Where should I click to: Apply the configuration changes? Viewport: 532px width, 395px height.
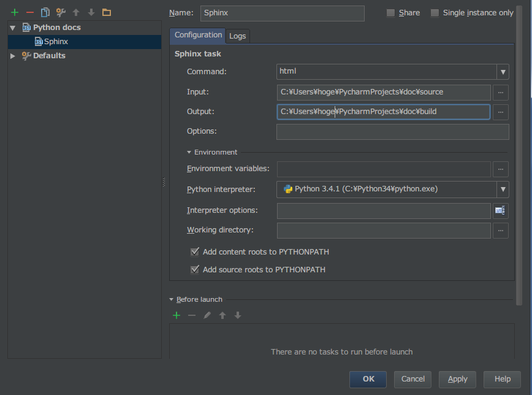click(x=457, y=379)
